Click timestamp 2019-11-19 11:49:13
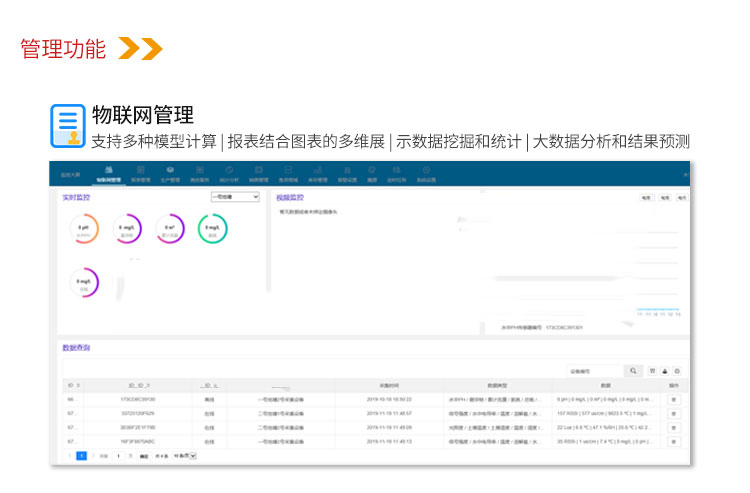This screenshot has height=493, width=750. pyautogui.click(x=389, y=442)
